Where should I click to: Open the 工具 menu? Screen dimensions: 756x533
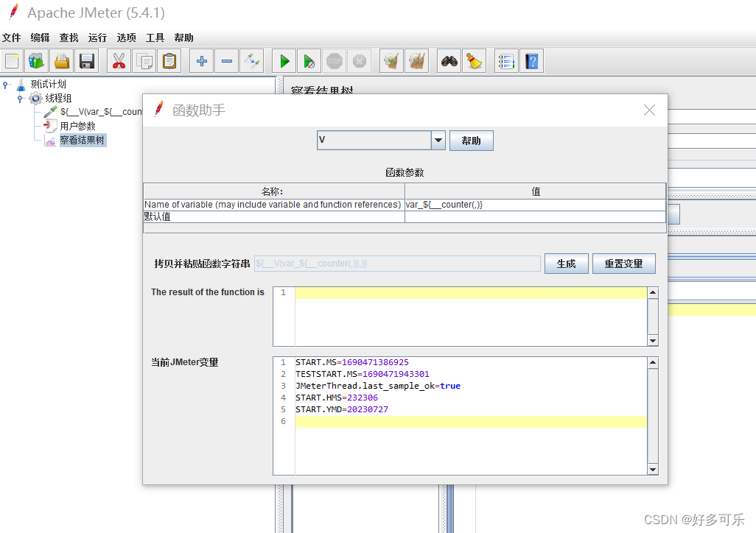[x=155, y=38]
